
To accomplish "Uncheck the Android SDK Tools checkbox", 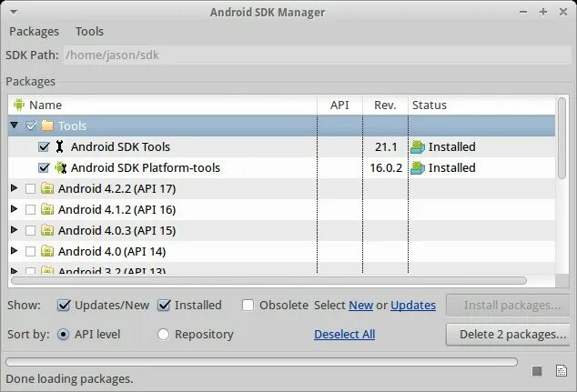I will (x=44, y=146).
